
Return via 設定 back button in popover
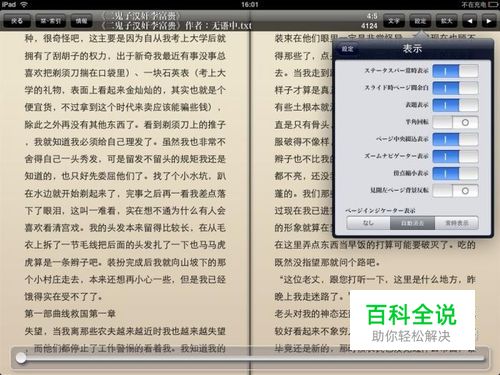pyautogui.click(x=348, y=49)
